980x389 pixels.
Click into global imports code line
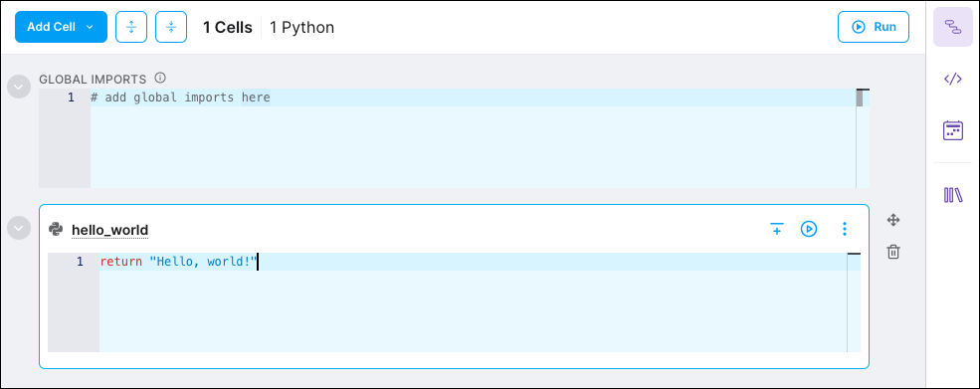(x=473, y=97)
